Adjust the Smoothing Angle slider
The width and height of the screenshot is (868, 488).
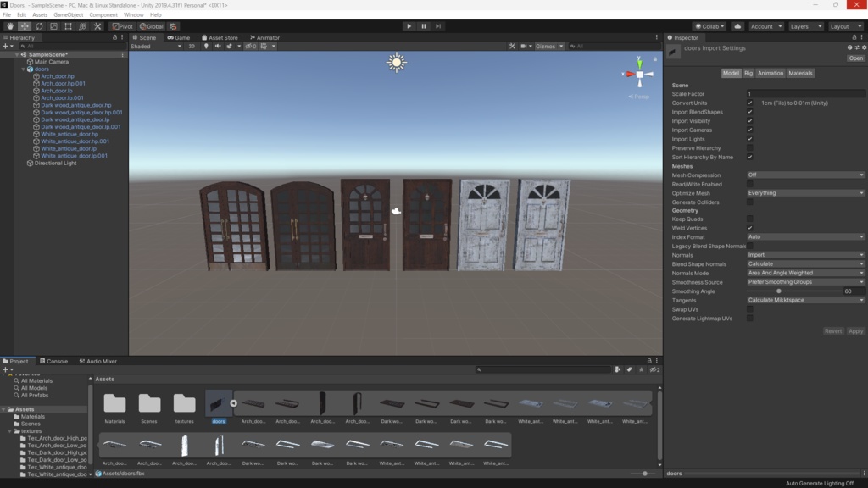778,291
